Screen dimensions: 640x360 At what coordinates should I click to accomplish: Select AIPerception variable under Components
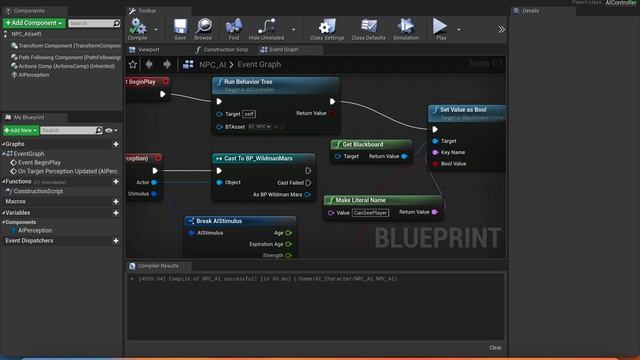(x=35, y=231)
